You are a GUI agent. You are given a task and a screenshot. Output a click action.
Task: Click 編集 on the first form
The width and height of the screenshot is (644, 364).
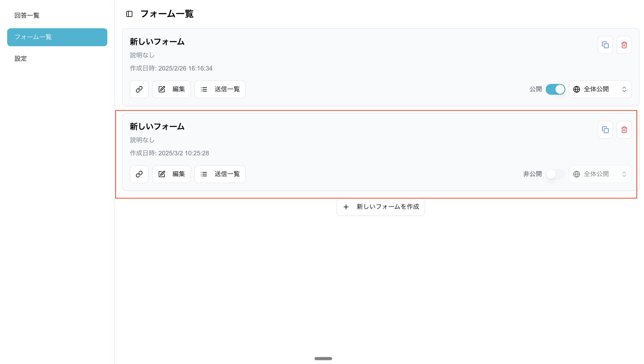point(172,89)
